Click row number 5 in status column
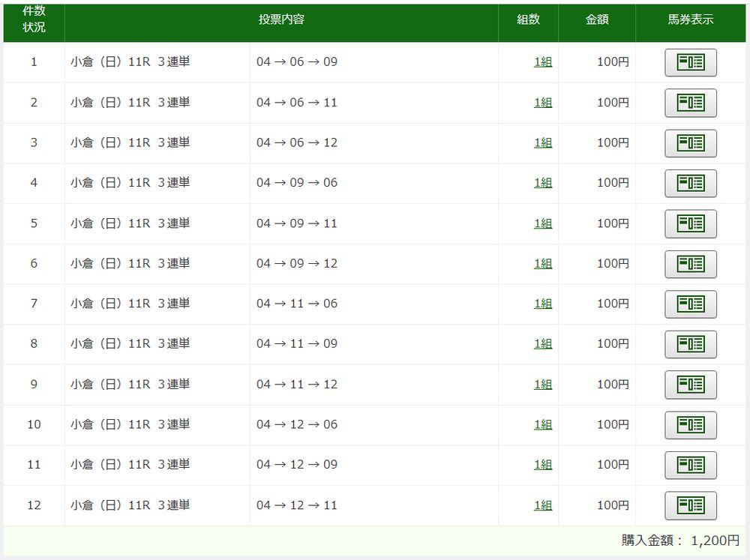The image size is (750, 560). coord(34,223)
